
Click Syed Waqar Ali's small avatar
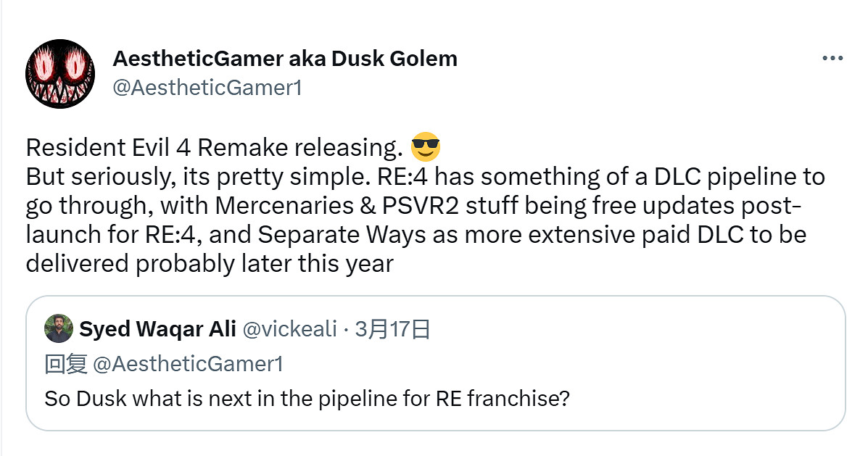[x=58, y=328]
